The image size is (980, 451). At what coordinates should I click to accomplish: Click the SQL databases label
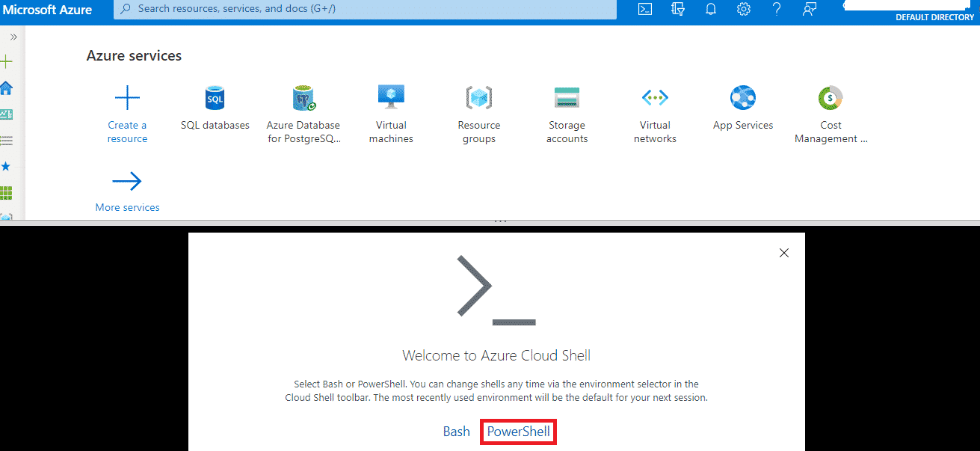215,125
